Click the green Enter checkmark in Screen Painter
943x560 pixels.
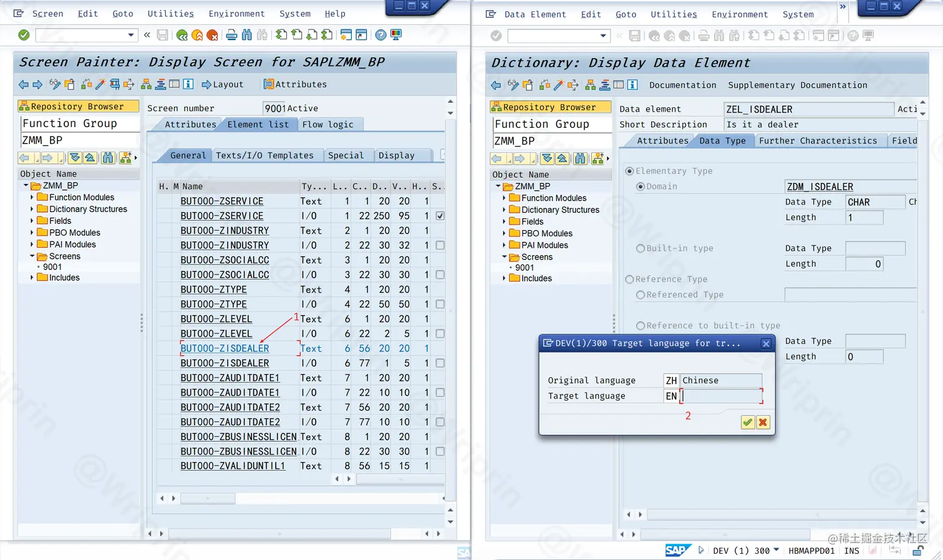[24, 35]
